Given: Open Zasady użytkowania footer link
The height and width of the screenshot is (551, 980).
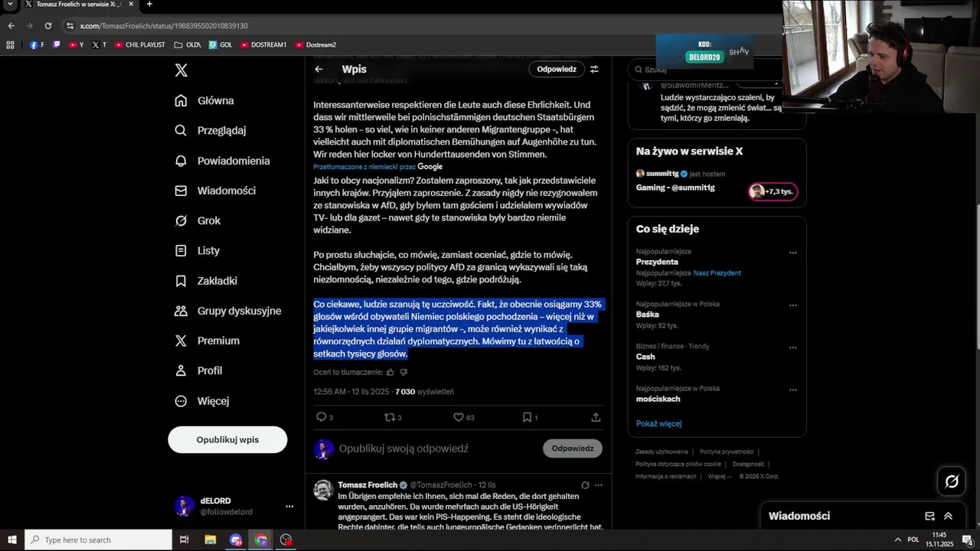Looking at the screenshot, I should click(661, 452).
